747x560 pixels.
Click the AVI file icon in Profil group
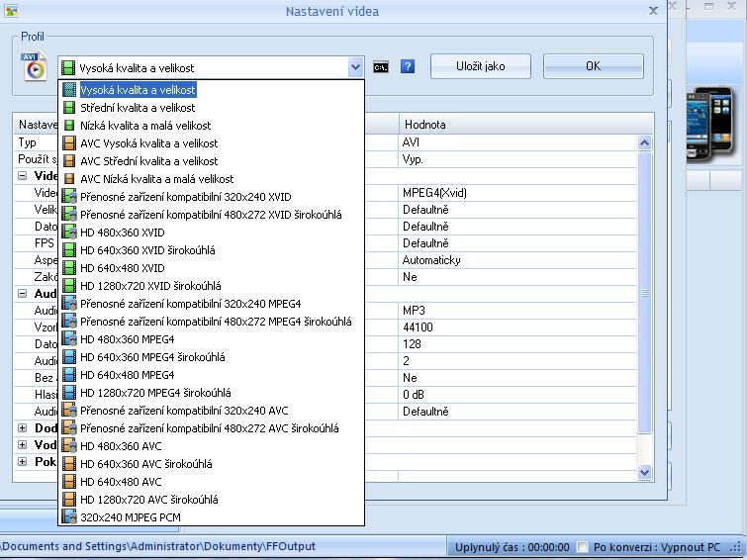coord(34,65)
